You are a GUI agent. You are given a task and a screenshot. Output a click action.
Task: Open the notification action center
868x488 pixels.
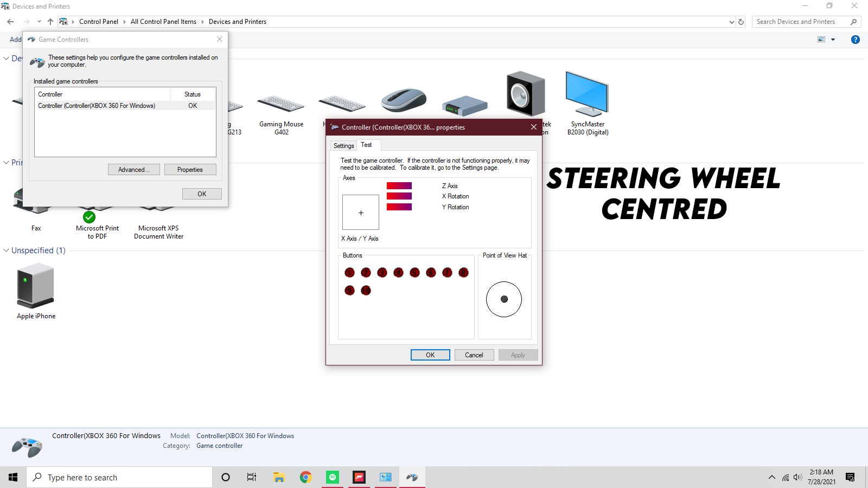[850, 477]
